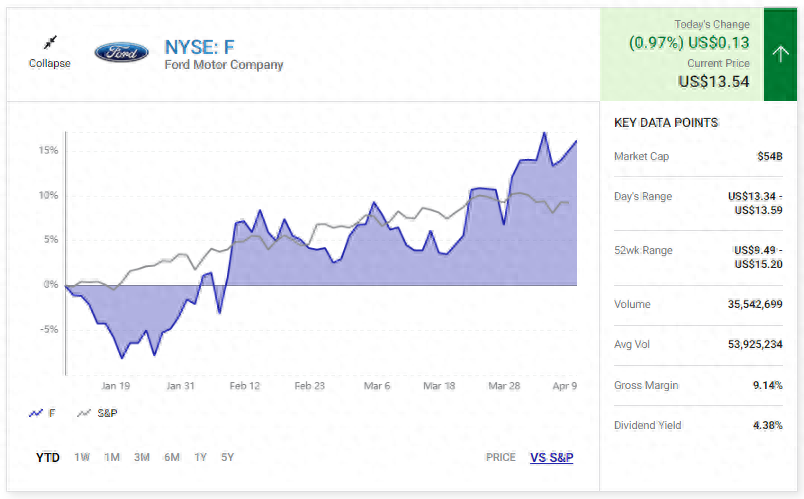Click the Collapse label
This screenshot has height=499, width=804.
(50, 64)
